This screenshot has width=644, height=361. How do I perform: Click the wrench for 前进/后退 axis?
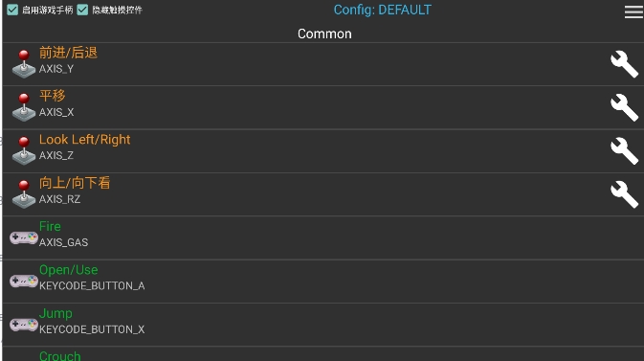pyautogui.click(x=624, y=64)
